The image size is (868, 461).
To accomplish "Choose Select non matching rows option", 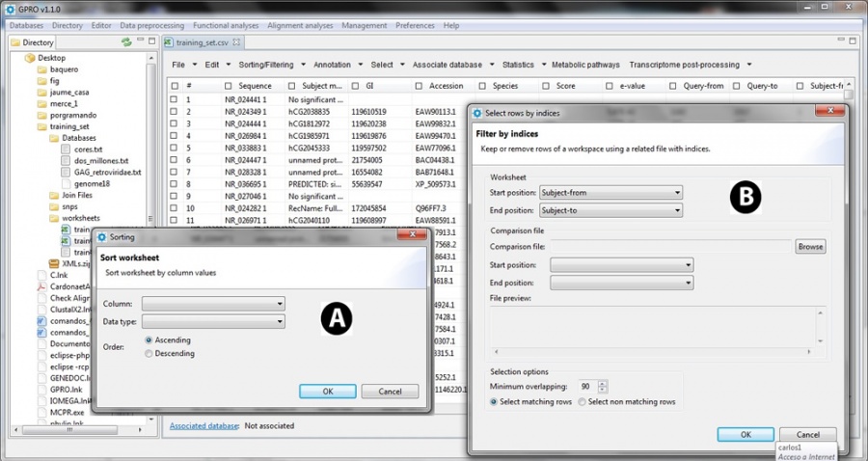I will [583, 402].
